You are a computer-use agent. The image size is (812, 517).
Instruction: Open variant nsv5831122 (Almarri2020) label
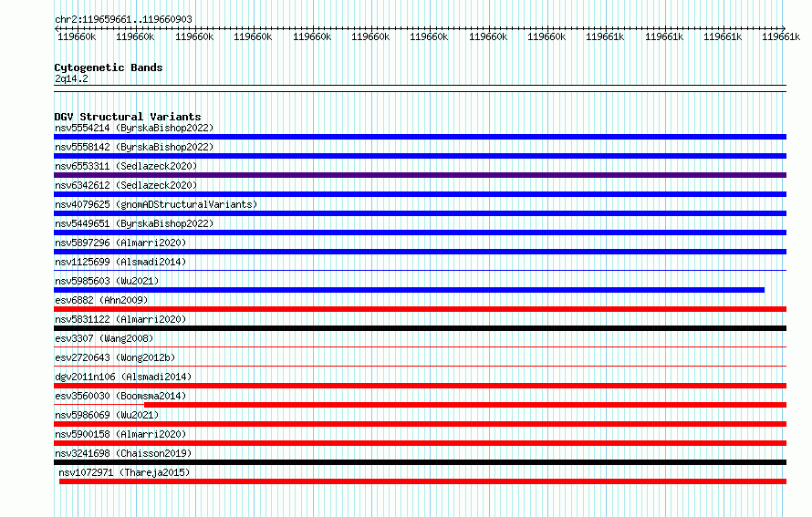120,319
